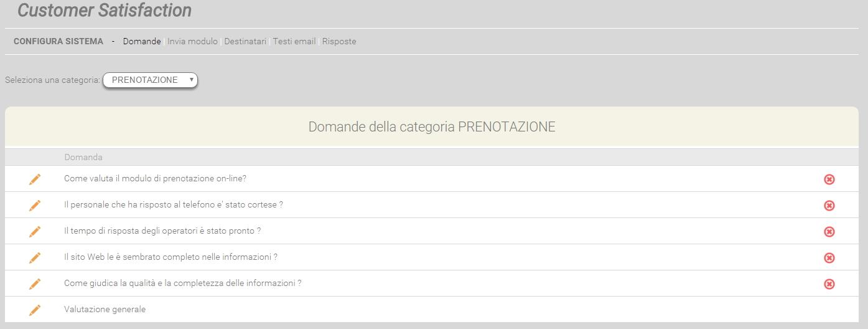Edit the 'Valutazione generale' entry
The width and height of the screenshot is (868, 329).
coord(35,310)
